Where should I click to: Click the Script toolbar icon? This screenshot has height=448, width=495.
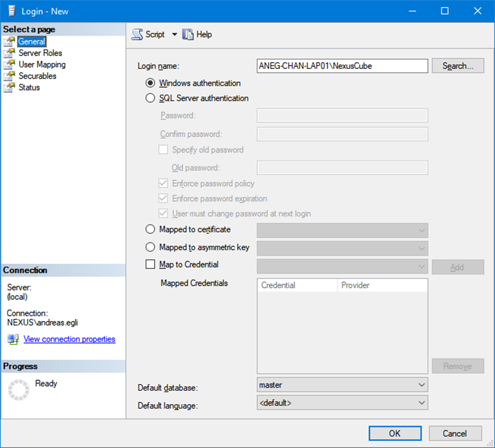137,34
